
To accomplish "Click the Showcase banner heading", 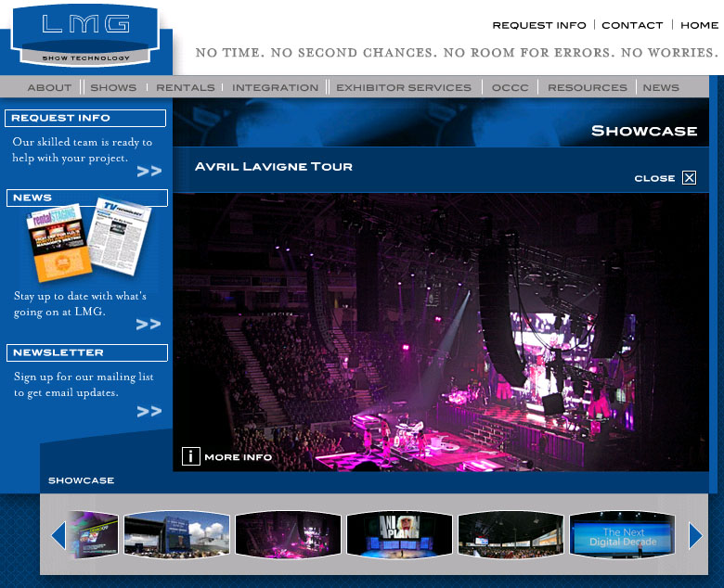I will click(644, 131).
